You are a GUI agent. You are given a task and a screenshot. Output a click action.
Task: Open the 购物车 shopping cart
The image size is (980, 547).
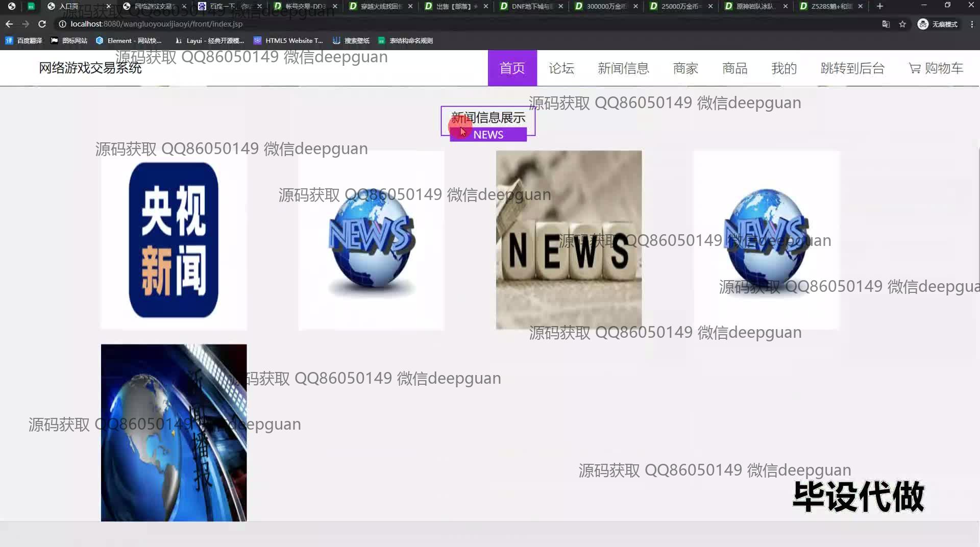936,68
